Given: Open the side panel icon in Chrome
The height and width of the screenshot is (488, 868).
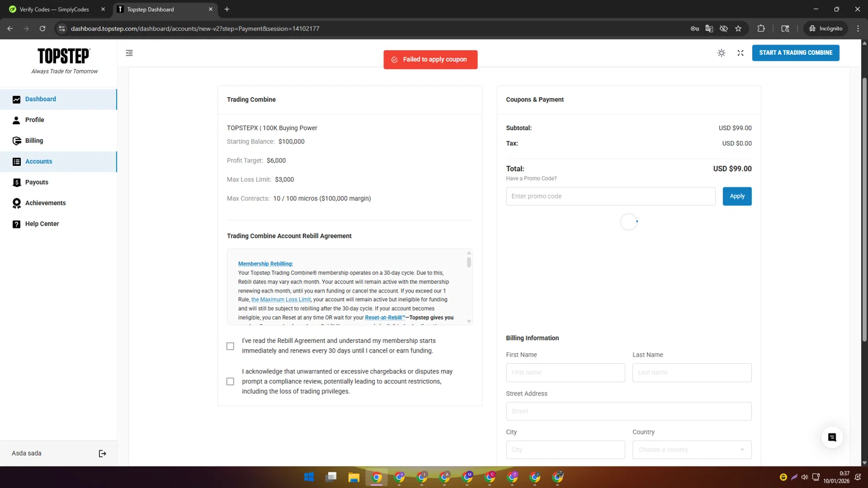Looking at the screenshot, I should (785, 28).
